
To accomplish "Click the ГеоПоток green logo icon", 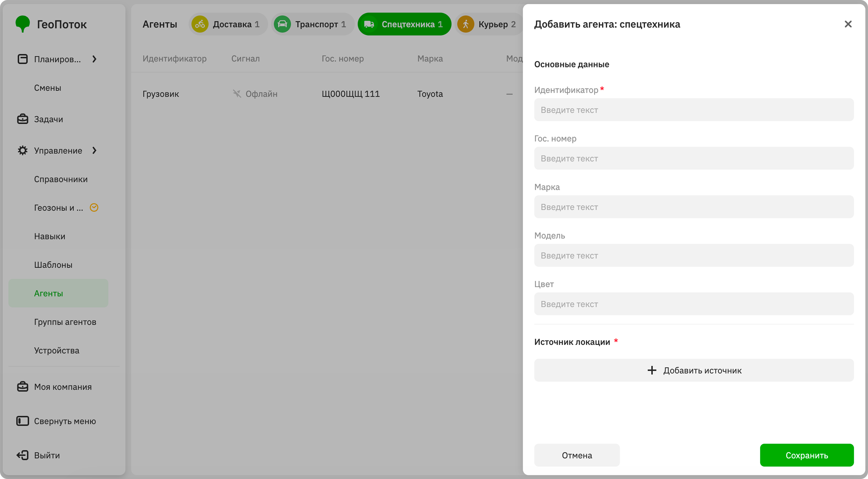I will tap(23, 24).
